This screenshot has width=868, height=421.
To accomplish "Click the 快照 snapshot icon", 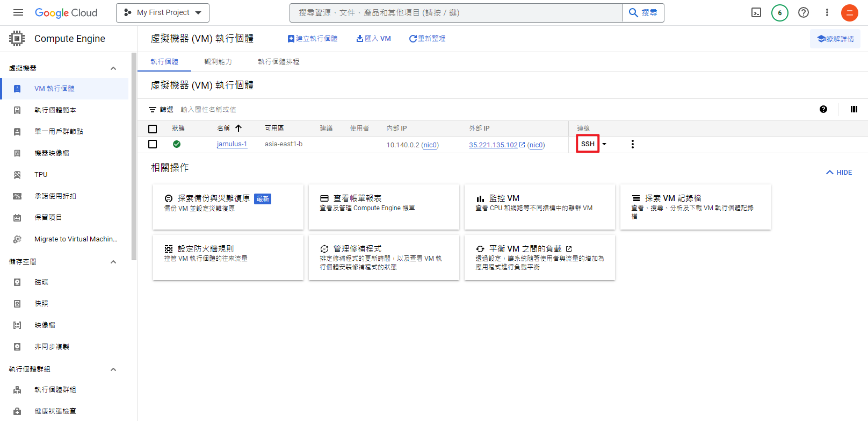I will tap(17, 304).
